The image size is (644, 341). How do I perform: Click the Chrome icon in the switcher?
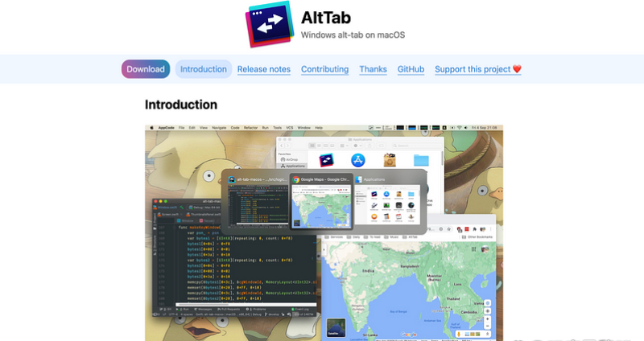pyautogui.click(x=296, y=179)
